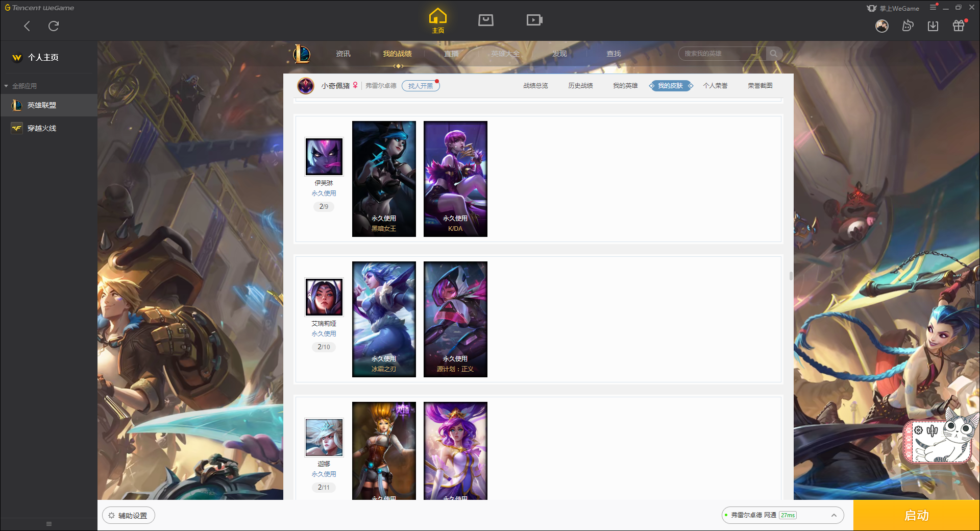Open 迦娜's purple-haired skin card

click(x=455, y=451)
